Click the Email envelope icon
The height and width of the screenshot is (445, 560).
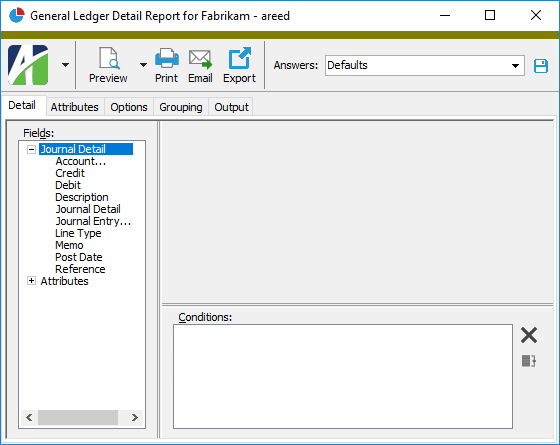point(200,59)
